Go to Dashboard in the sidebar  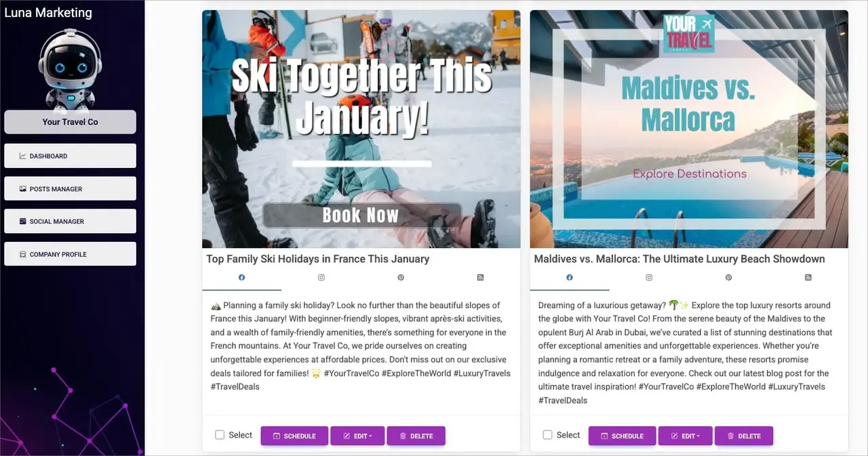coord(70,156)
